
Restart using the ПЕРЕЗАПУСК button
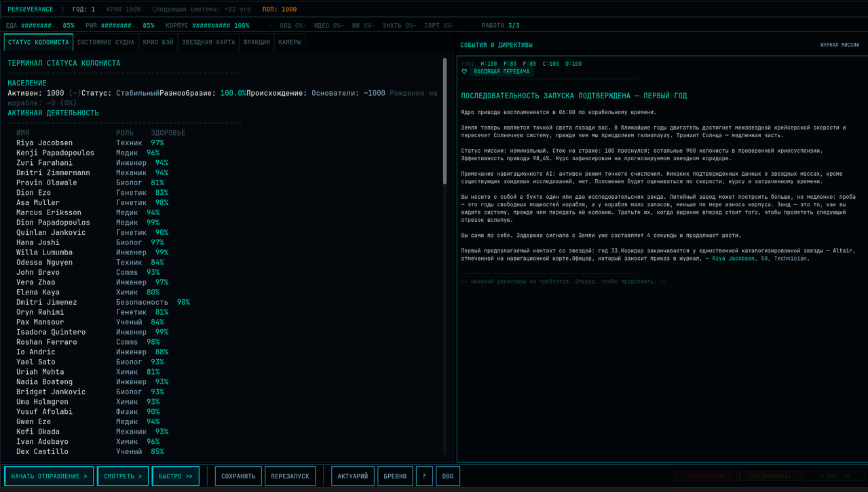pos(290,476)
